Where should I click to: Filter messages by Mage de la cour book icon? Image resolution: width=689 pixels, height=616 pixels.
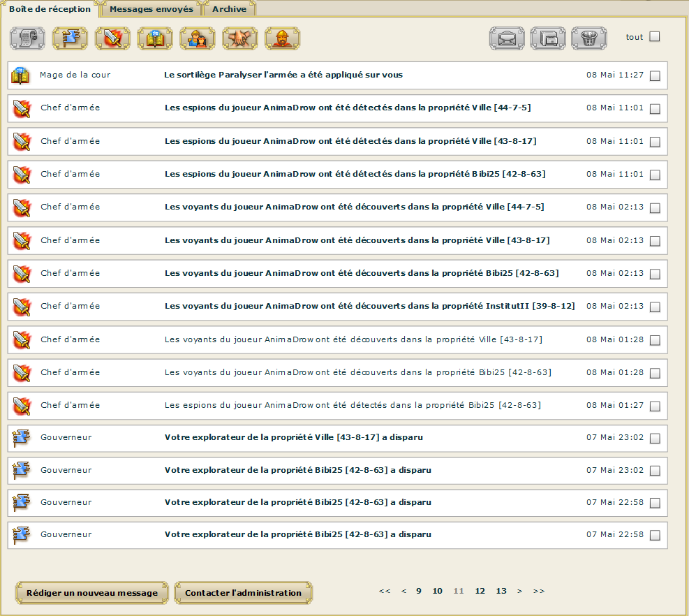(x=155, y=38)
